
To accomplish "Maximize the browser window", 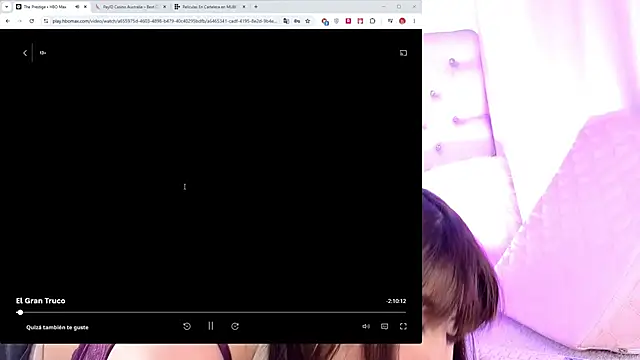I will (x=399, y=7).
